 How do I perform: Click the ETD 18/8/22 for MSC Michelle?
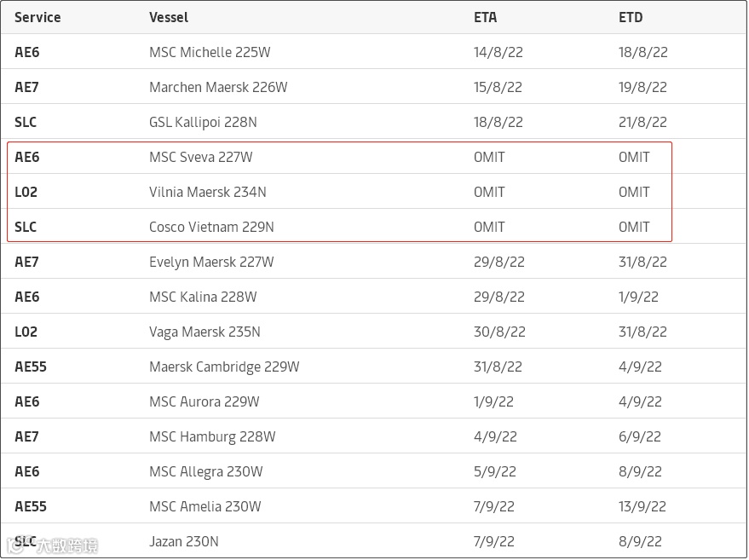(643, 52)
